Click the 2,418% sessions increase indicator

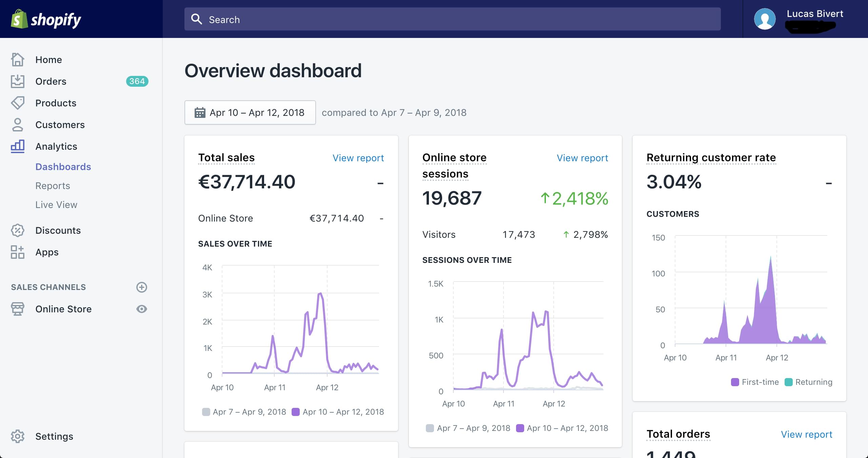coord(574,199)
